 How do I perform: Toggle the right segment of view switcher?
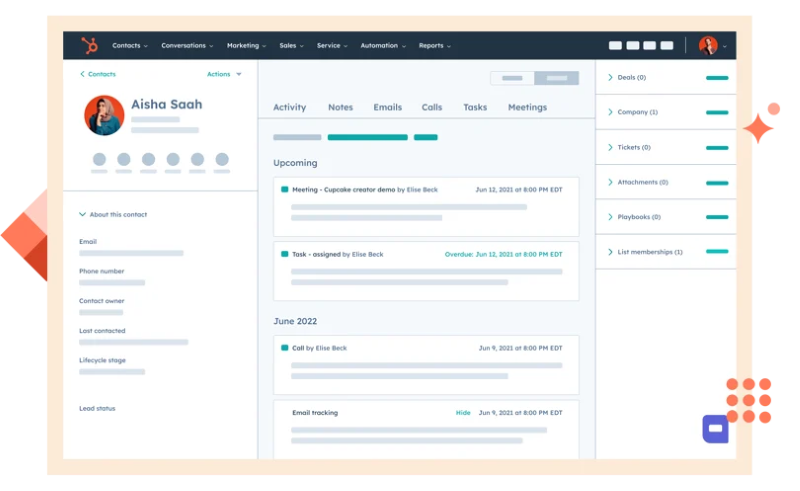[x=556, y=78]
